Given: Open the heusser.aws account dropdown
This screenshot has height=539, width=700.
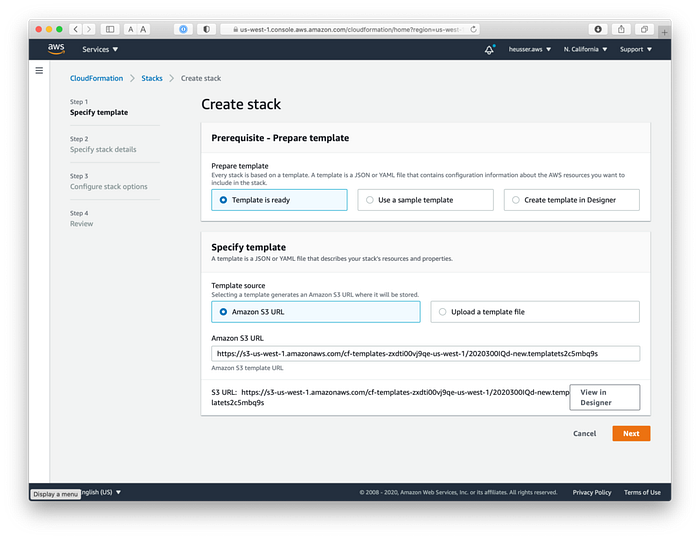Looking at the screenshot, I should (530, 50).
